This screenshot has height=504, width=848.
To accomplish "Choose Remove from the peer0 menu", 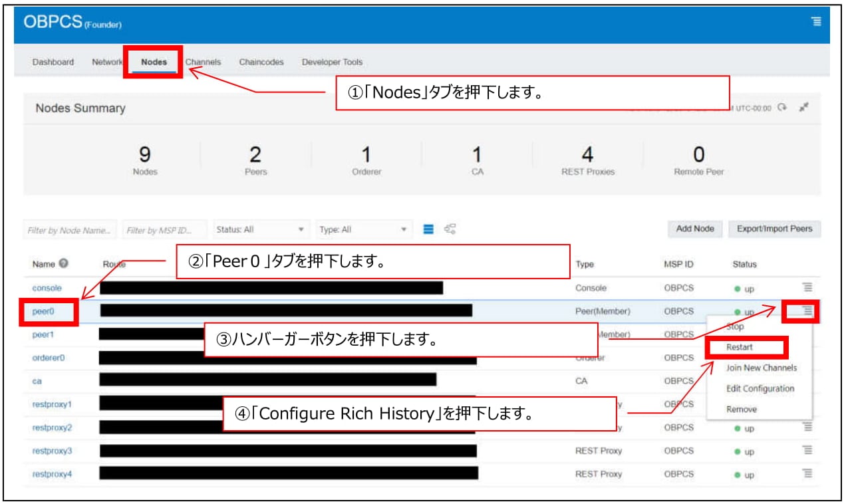I will pos(741,409).
